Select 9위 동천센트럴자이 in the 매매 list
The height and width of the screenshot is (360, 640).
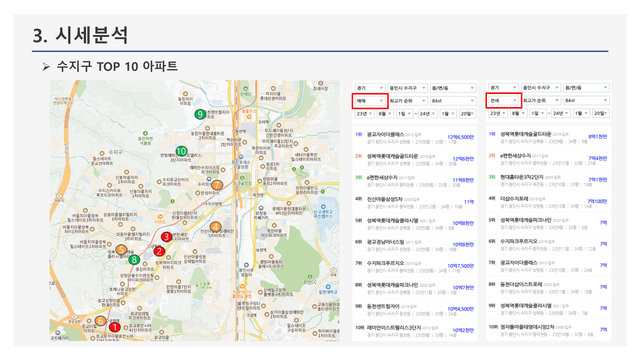point(415,309)
